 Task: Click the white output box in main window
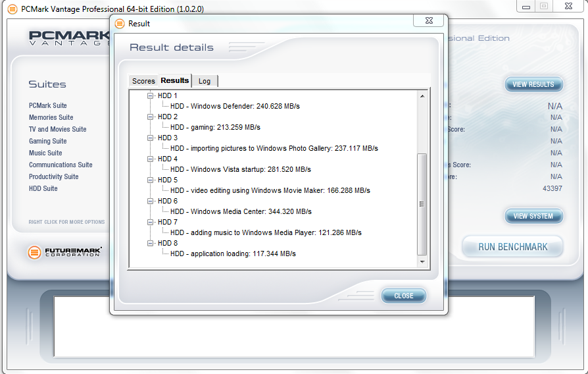(x=294, y=327)
